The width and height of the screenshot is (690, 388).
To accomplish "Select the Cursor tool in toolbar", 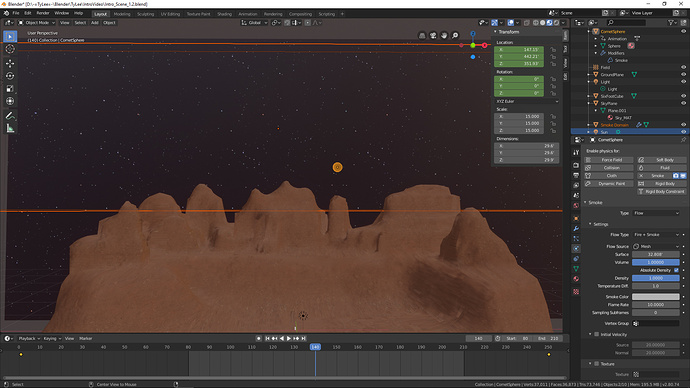I will click(x=10, y=49).
